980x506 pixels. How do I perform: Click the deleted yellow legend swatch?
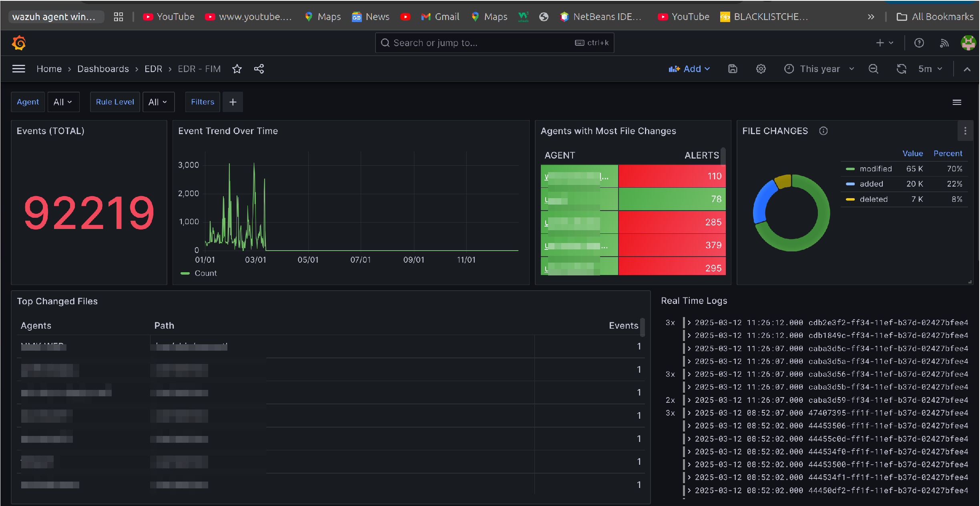pyautogui.click(x=850, y=199)
